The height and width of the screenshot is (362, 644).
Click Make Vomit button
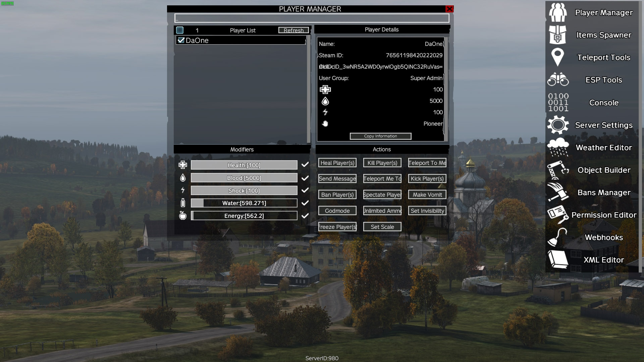pos(427,195)
